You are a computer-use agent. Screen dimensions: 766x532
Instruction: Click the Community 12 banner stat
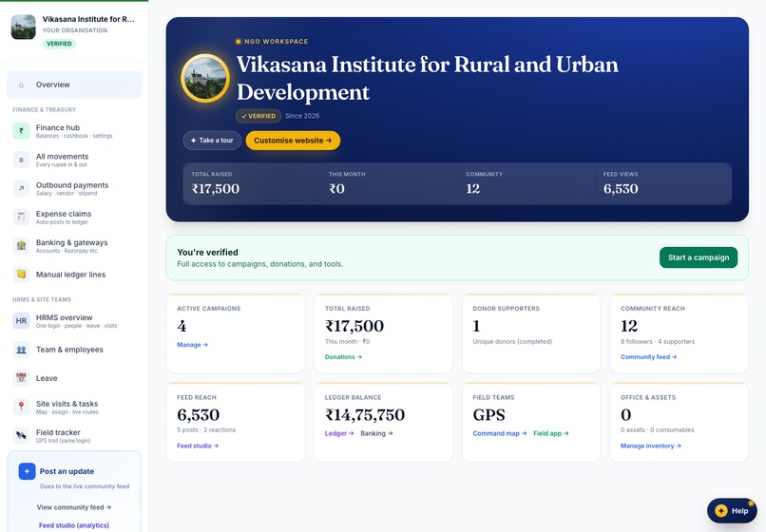coord(527,183)
